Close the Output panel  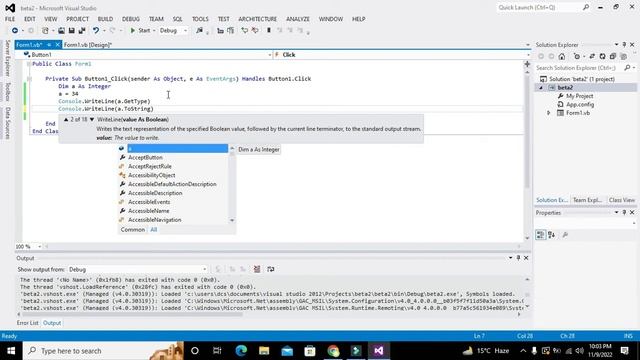coord(526,258)
